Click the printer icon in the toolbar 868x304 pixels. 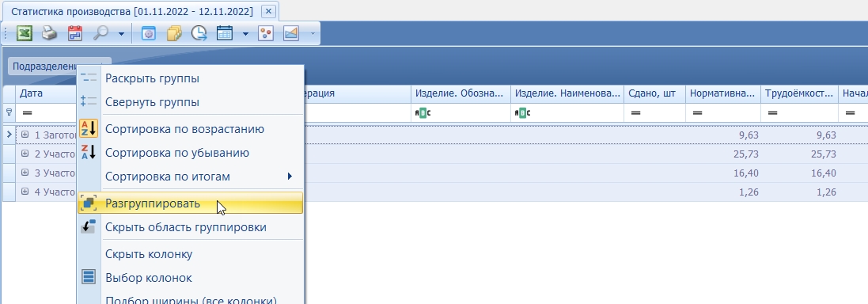(50, 33)
